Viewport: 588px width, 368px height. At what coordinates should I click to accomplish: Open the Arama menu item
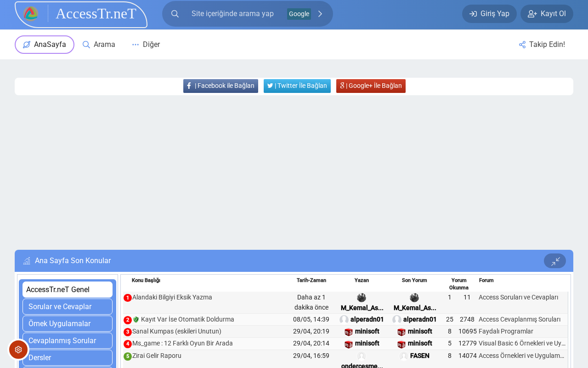point(99,45)
